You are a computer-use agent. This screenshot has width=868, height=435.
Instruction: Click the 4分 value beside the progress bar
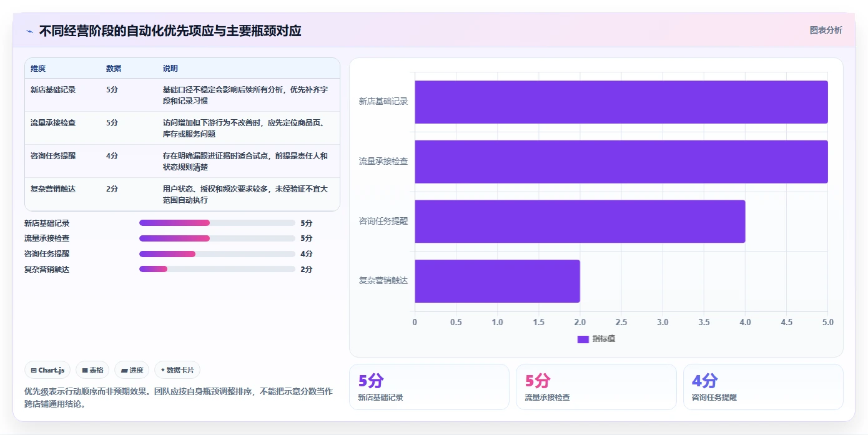pyautogui.click(x=306, y=254)
